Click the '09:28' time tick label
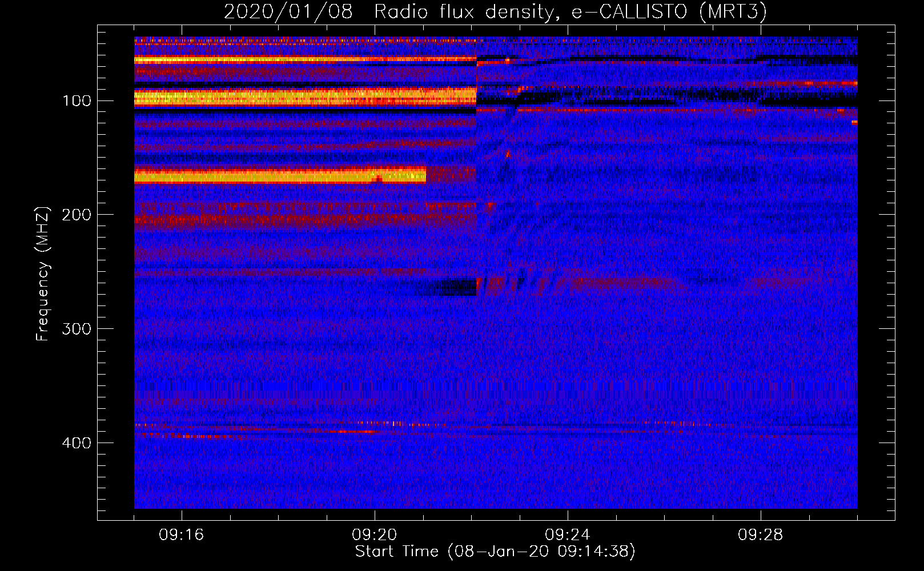Image resolution: width=924 pixels, height=571 pixels. pos(761,535)
